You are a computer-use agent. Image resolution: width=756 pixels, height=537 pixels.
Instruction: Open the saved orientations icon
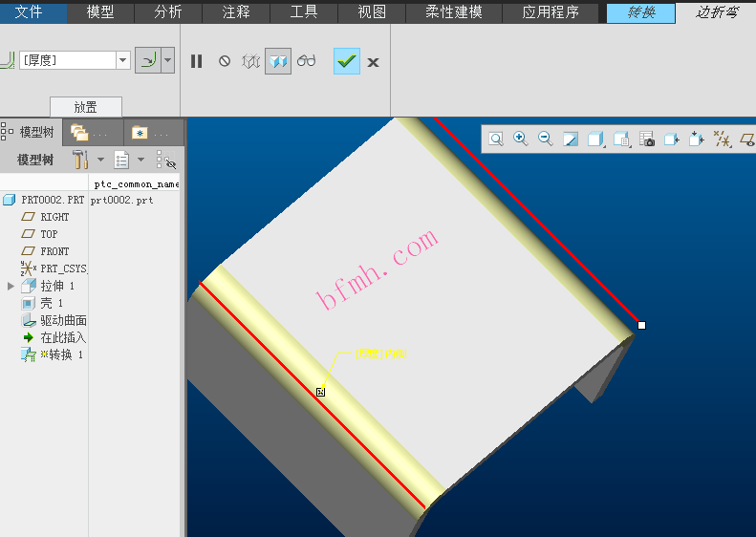point(621,140)
